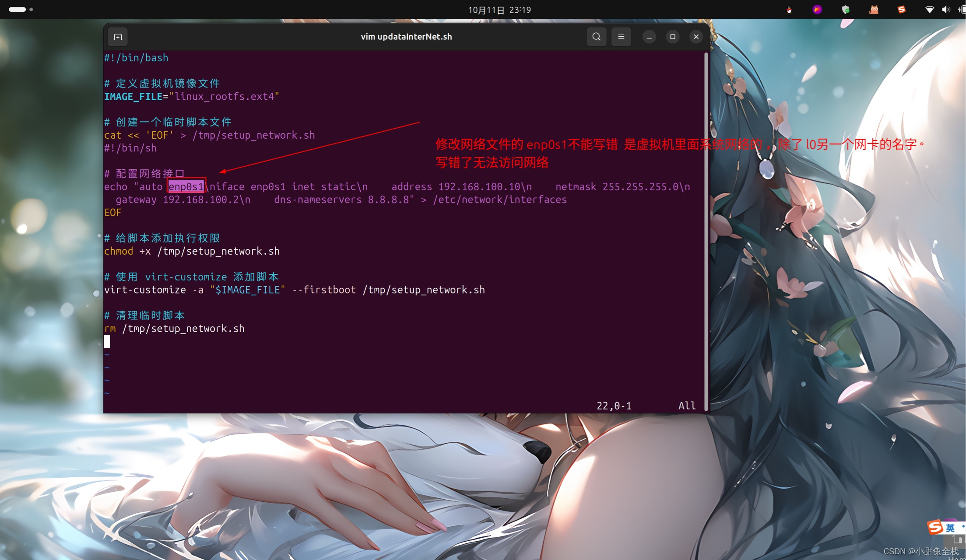Click the 'EOF' heredoc marker in cat line
The width and height of the screenshot is (966, 560).
coord(159,135)
